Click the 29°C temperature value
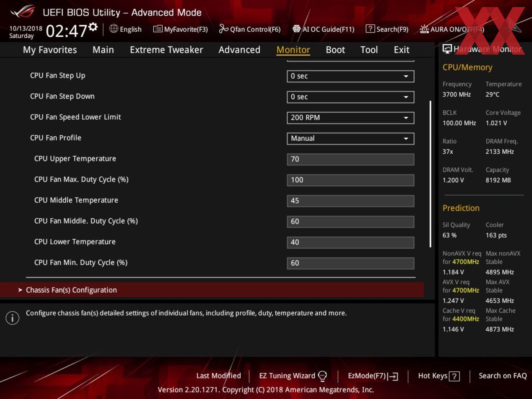 [x=492, y=94]
